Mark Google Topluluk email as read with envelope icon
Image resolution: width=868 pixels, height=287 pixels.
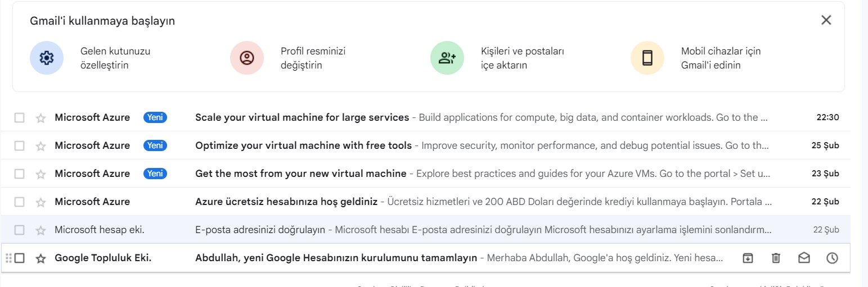tap(804, 258)
